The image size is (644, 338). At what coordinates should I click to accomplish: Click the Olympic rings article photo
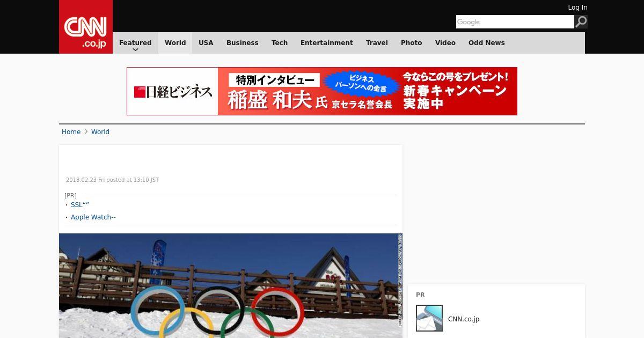[x=231, y=285]
